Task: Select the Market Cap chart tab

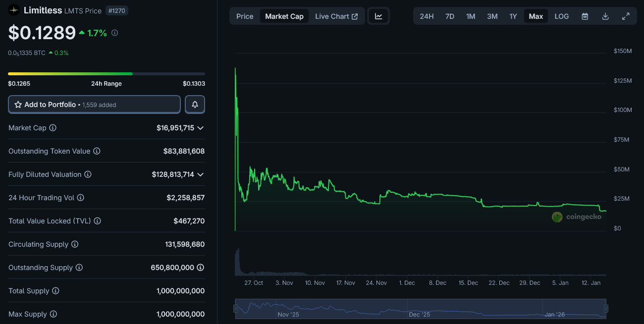Action: (284, 16)
